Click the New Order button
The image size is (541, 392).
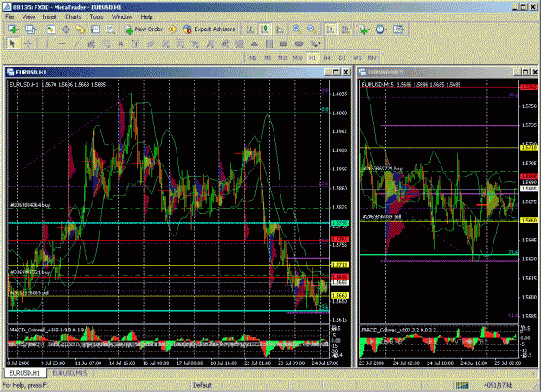click(144, 29)
